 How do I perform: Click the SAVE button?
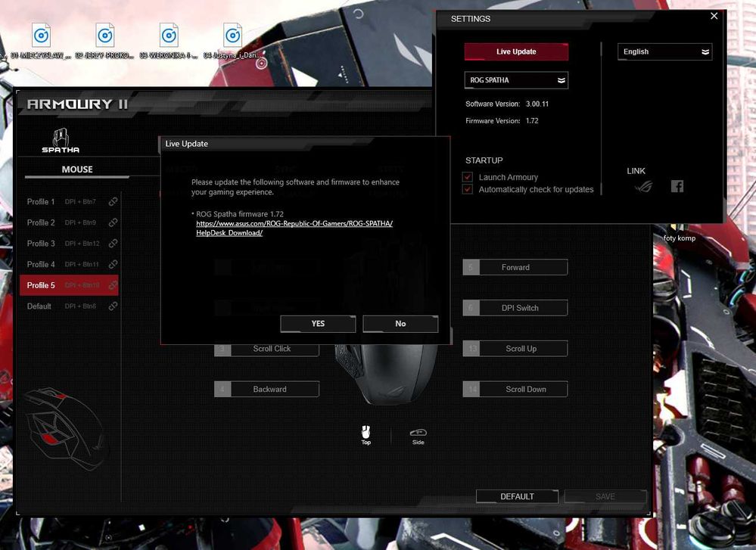click(x=605, y=496)
